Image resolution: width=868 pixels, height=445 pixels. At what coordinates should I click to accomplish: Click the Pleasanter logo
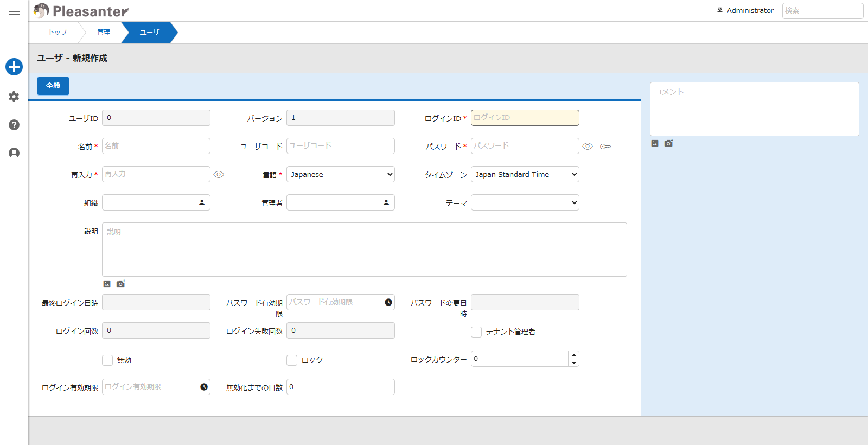81,11
